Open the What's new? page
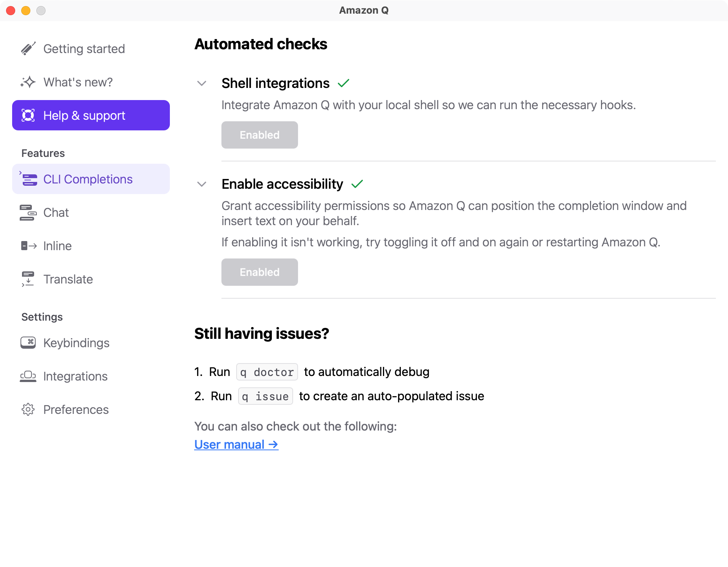The width and height of the screenshot is (728, 567). coord(91,82)
